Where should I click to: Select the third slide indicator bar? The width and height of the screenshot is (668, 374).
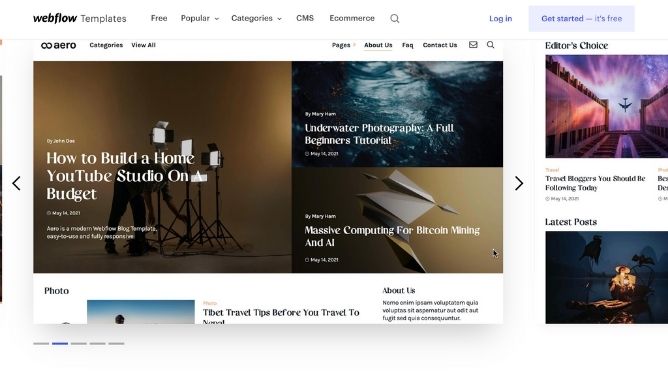(x=79, y=343)
